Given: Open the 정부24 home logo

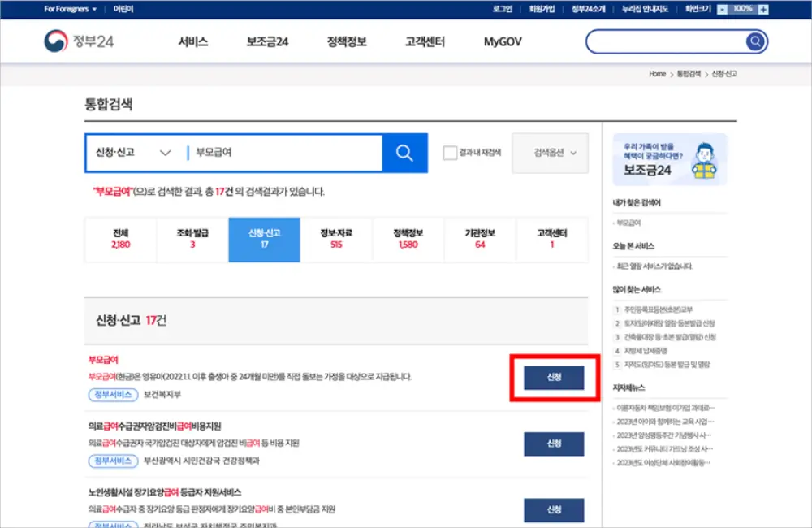Looking at the screenshot, I should click(x=76, y=41).
